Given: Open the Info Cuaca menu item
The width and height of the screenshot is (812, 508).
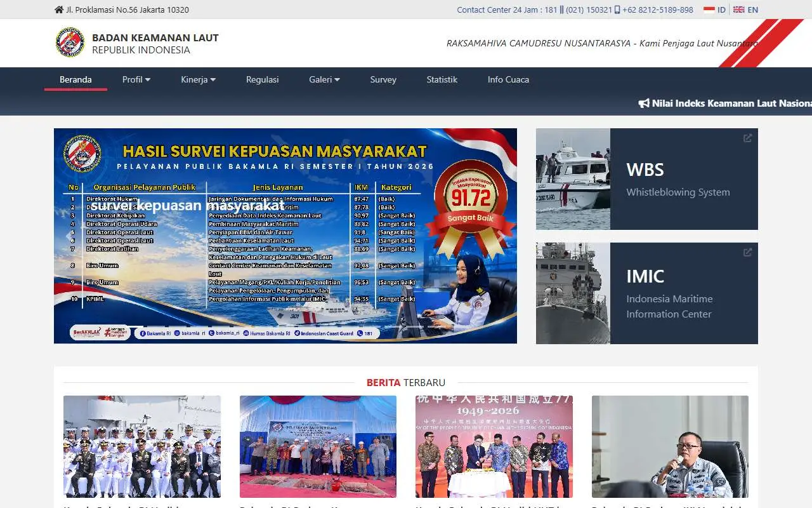Looking at the screenshot, I should click(508, 79).
